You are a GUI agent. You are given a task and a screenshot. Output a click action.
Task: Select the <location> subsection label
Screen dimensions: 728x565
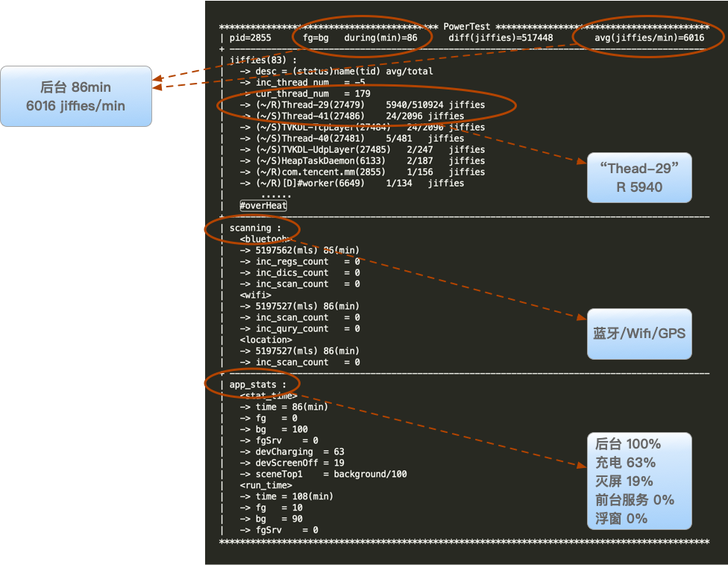pos(266,340)
